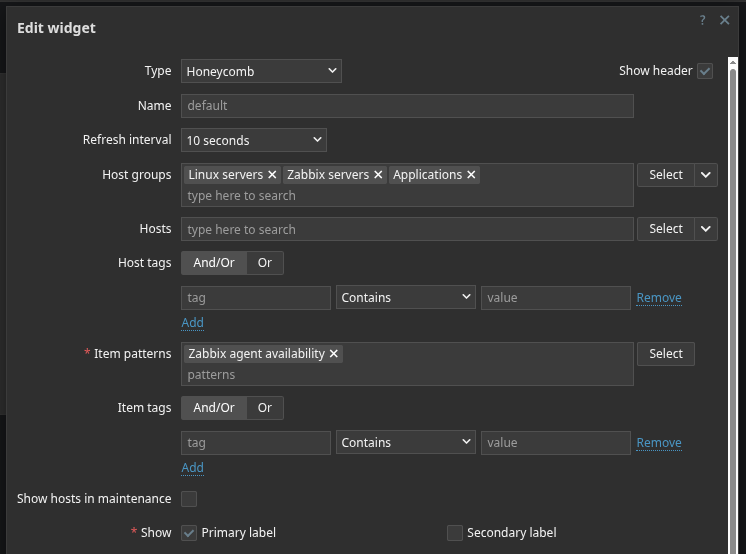Click Add link under Host tags
The height and width of the screenshot is (554, 746).
point(192,323)
